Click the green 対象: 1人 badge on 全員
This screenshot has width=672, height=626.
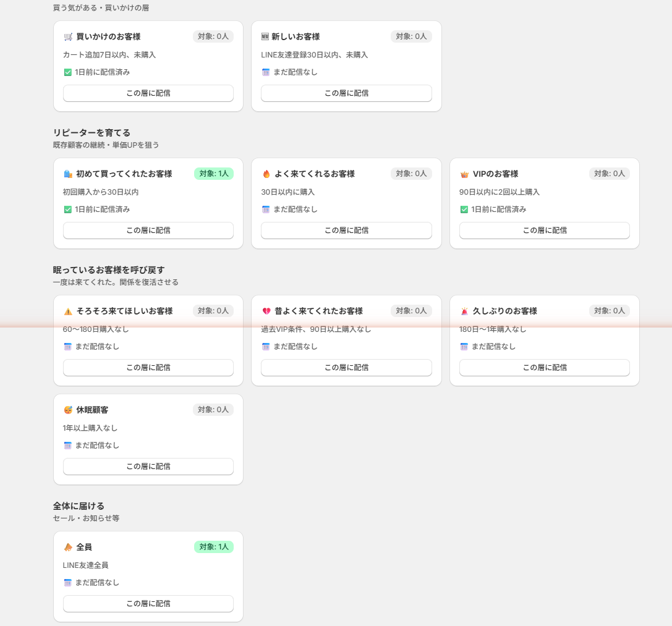click(213, 547)
